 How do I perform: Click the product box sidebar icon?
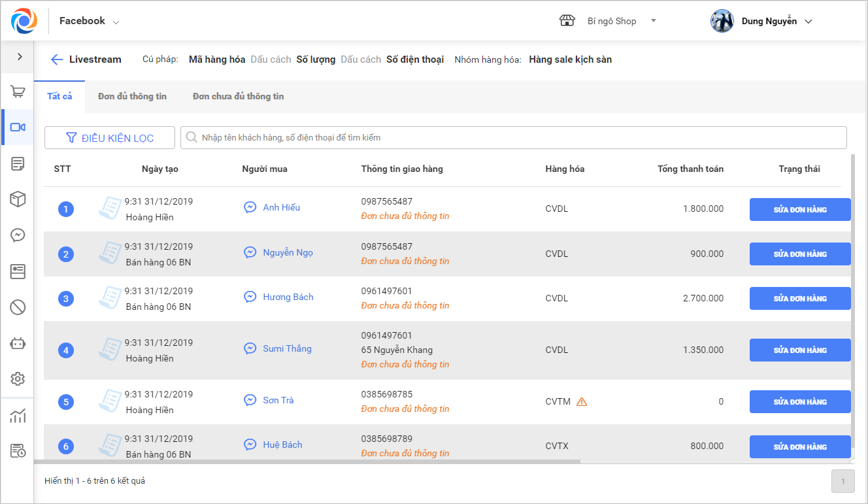pyautogui.click(x=18, y=199)
